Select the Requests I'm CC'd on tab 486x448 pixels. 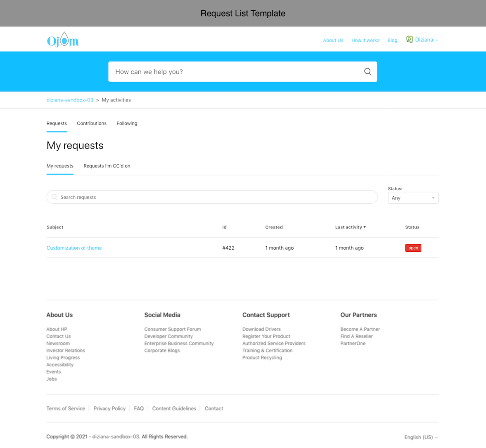point(107,166)
